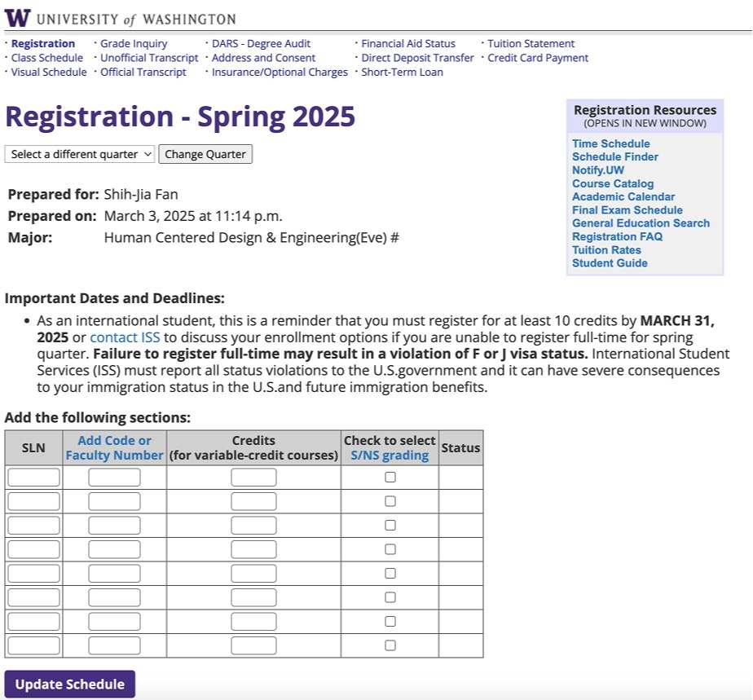View the Tuition Statement
Viewport: 753px width, 700px height.
click(x=531, y=44)
